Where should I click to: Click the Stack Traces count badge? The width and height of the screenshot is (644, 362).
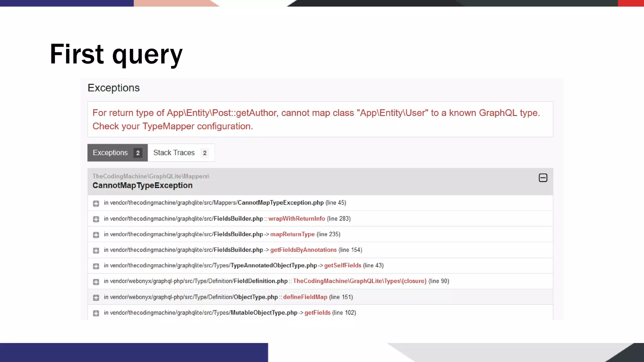(x=205, y=153)
